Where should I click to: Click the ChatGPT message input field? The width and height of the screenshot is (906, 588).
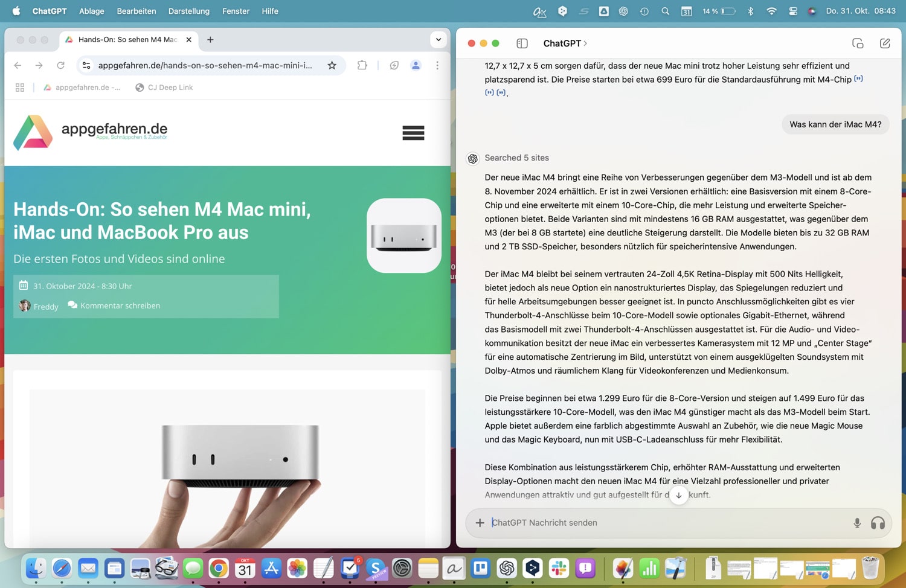click(x=664, y=523)
